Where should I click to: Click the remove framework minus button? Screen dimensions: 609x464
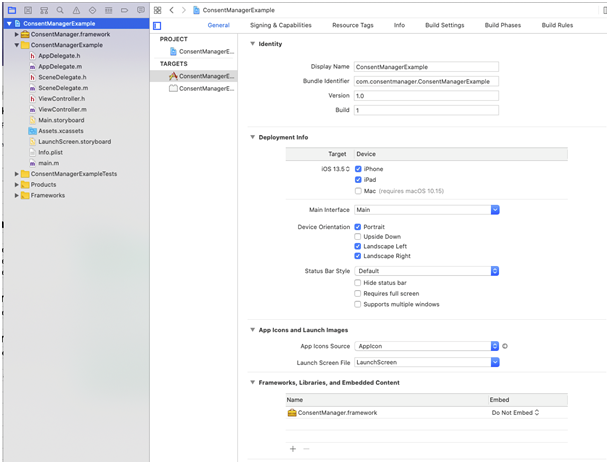(x=306, y=449)
